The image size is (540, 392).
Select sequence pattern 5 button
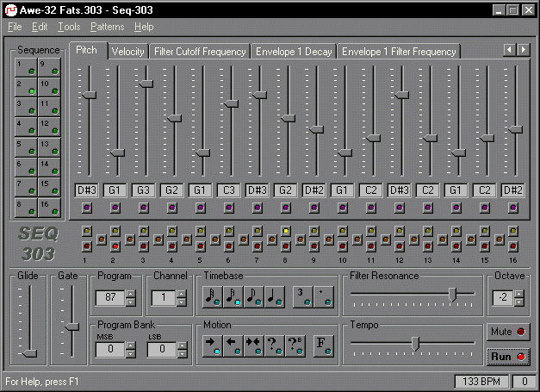click(x=26, y=147)
